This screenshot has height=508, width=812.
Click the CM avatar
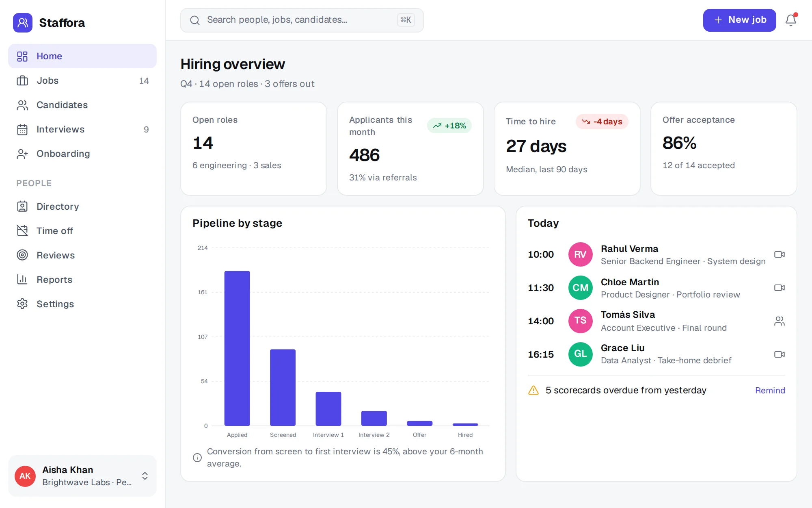coord(580,288)
